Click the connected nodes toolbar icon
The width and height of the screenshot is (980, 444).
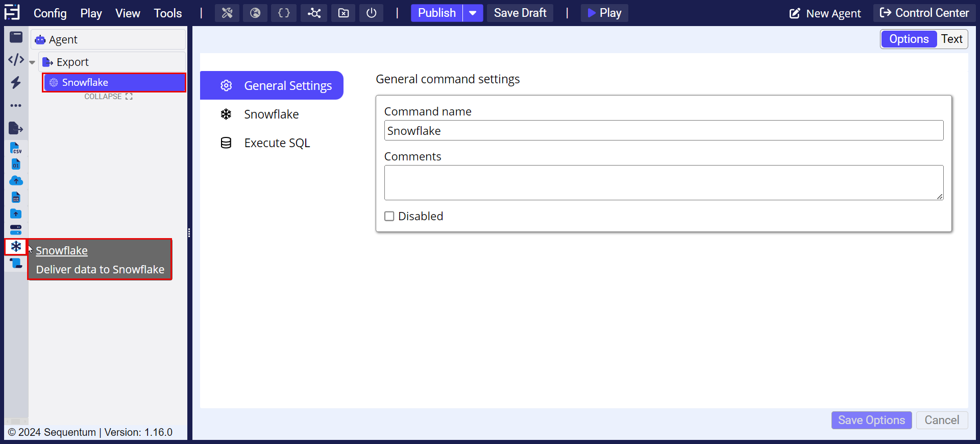(314, 13)
